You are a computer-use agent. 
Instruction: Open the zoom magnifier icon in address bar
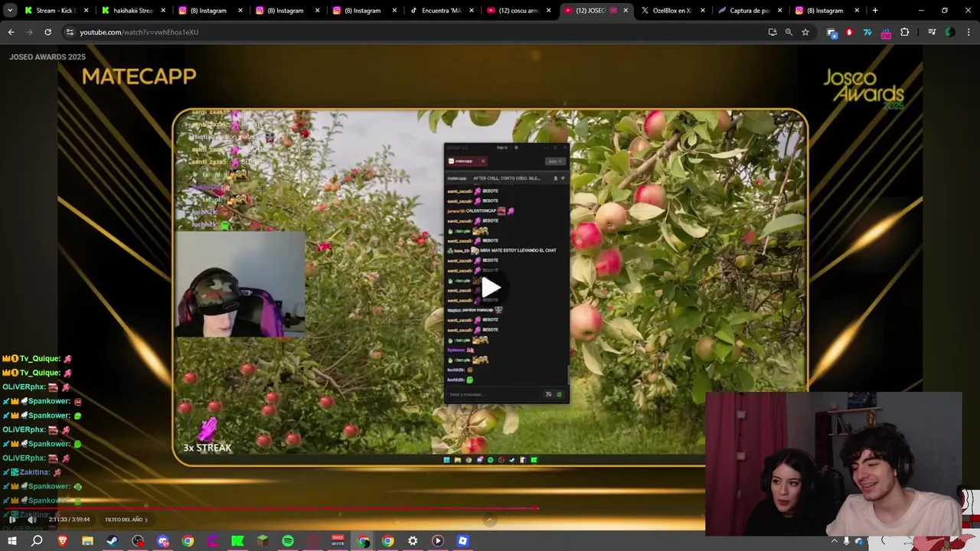click(789, 32)
